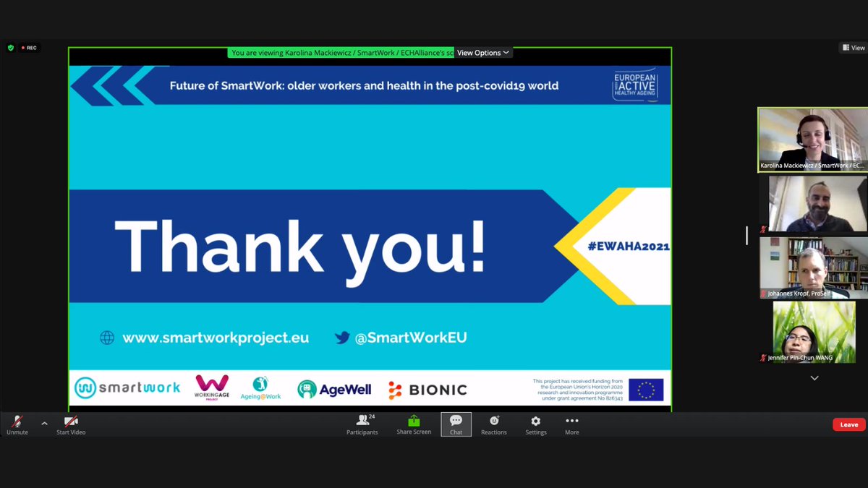This screenshot has height=488, width=868.
Task: Click the Share Screen button
Action: click(x=414, y=424)
